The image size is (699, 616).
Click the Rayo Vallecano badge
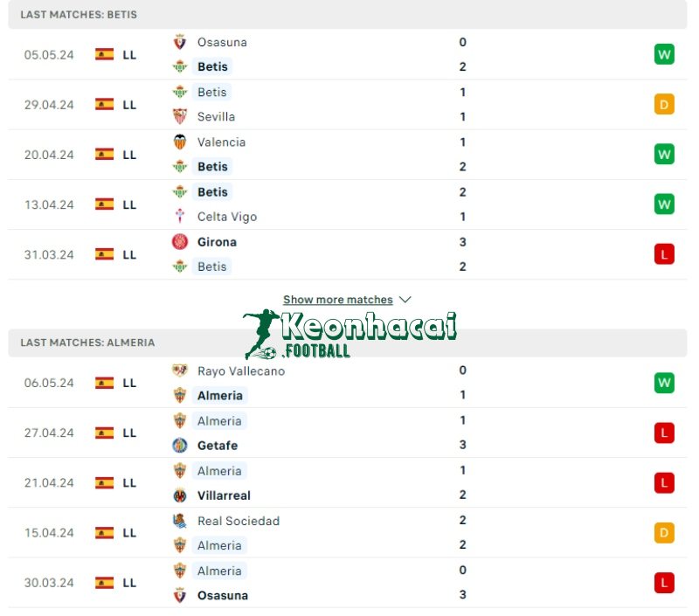coord(182,370)
